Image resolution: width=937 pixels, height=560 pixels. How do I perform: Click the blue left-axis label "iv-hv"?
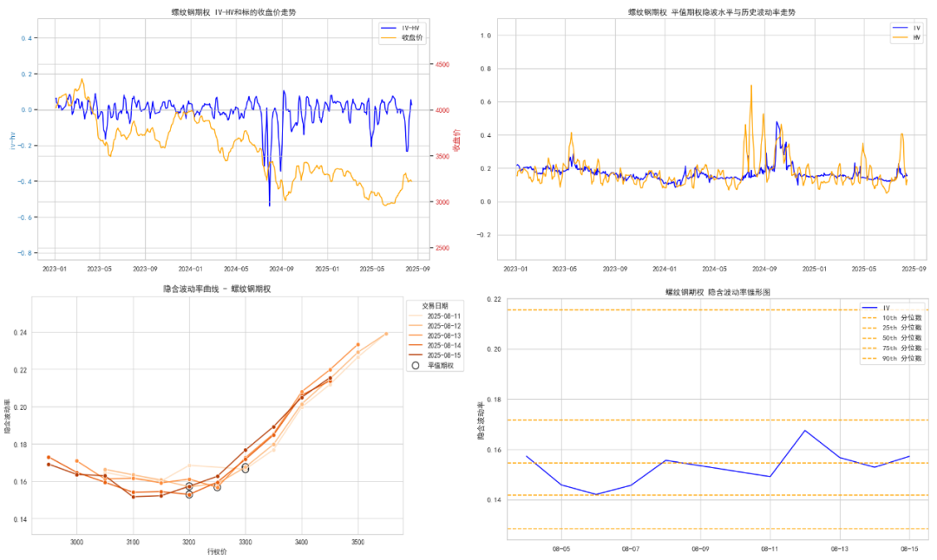(x=11, y=141)
